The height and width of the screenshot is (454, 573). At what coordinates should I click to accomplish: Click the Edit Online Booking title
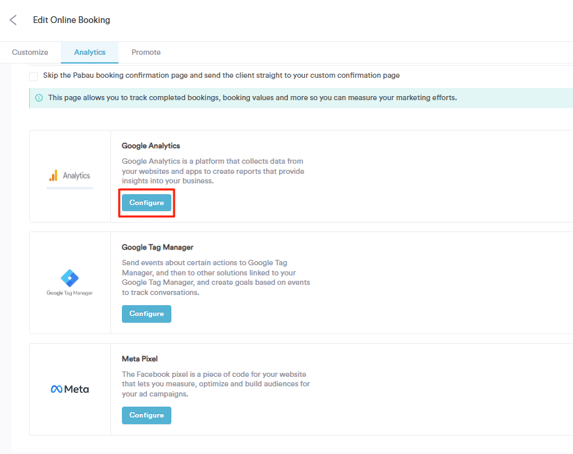[72, 20]
